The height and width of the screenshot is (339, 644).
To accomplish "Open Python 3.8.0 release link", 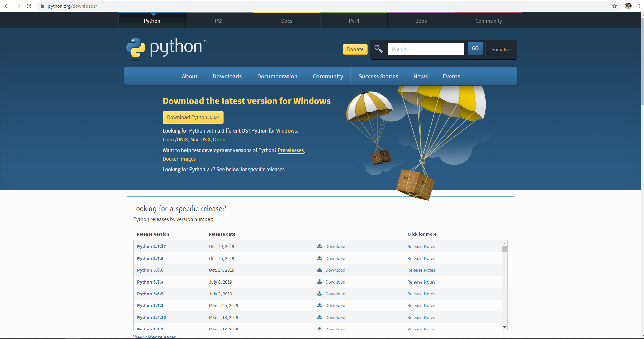I will pos(150,270).
